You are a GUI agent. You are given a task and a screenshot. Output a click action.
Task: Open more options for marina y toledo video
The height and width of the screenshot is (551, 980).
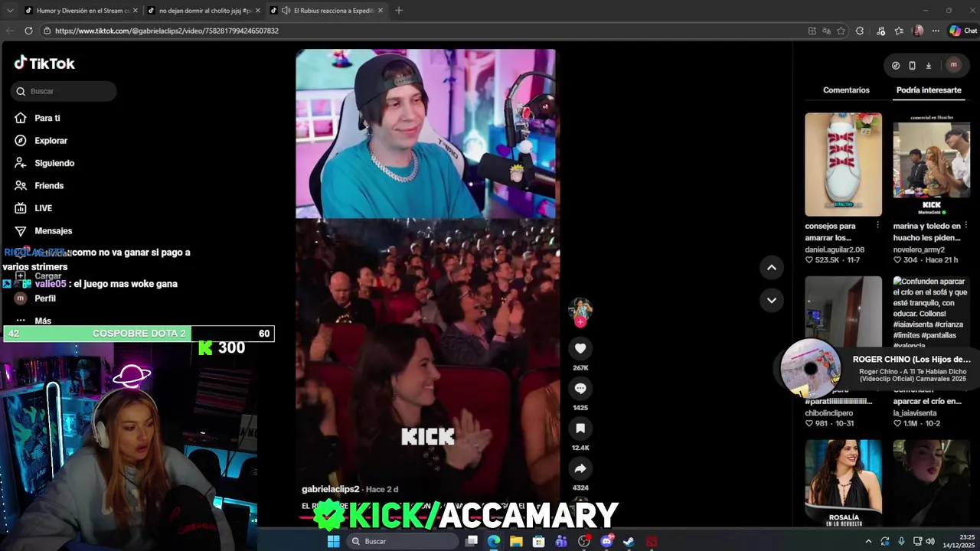[x=965, y=226]
